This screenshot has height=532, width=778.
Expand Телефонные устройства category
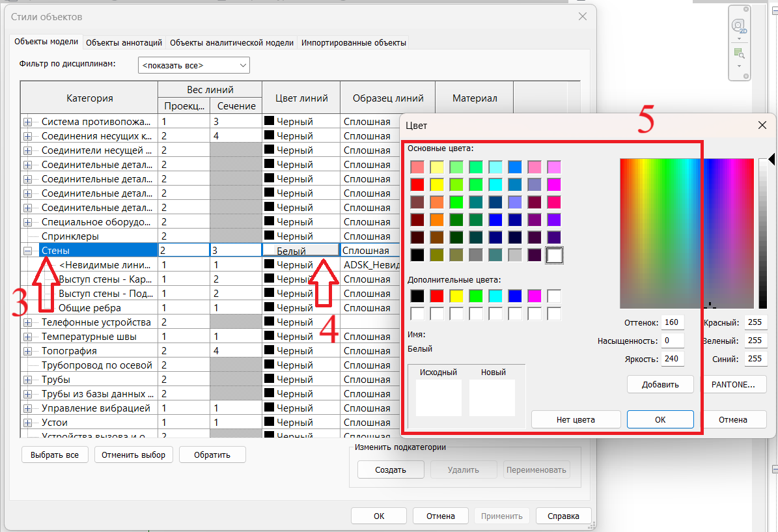28,322
